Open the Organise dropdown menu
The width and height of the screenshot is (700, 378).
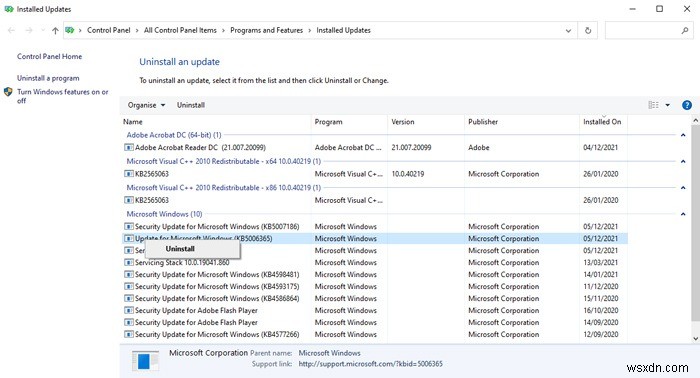146,105
